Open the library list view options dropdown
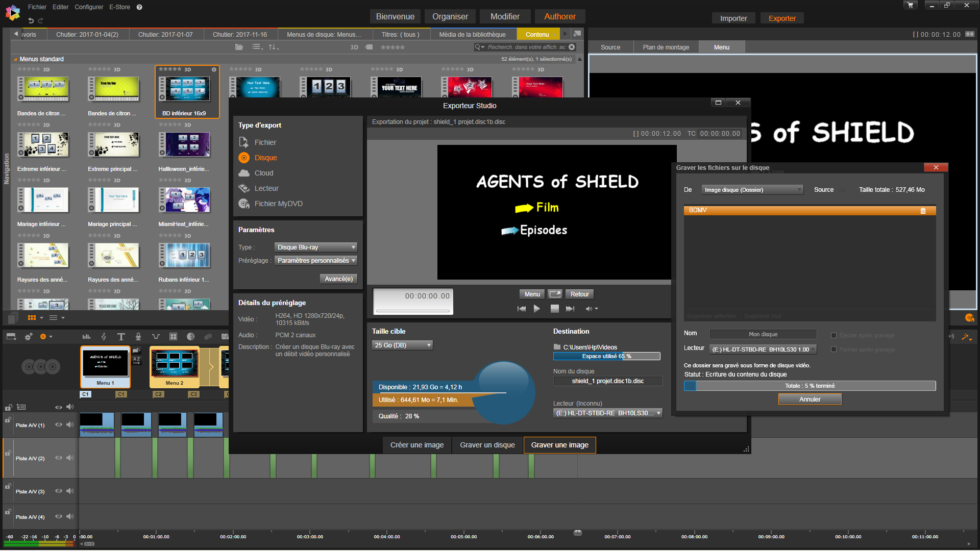980x551 pixels. pos(258,47)
